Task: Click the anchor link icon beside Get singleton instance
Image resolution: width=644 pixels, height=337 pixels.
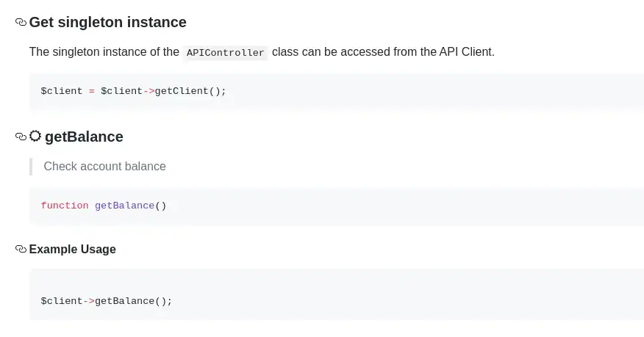Action: point(21,23)
